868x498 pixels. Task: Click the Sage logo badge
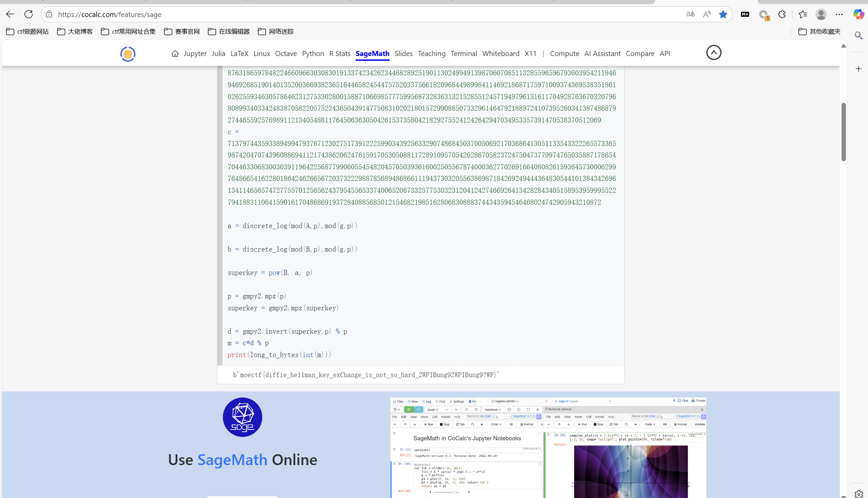tap(242, 417)
